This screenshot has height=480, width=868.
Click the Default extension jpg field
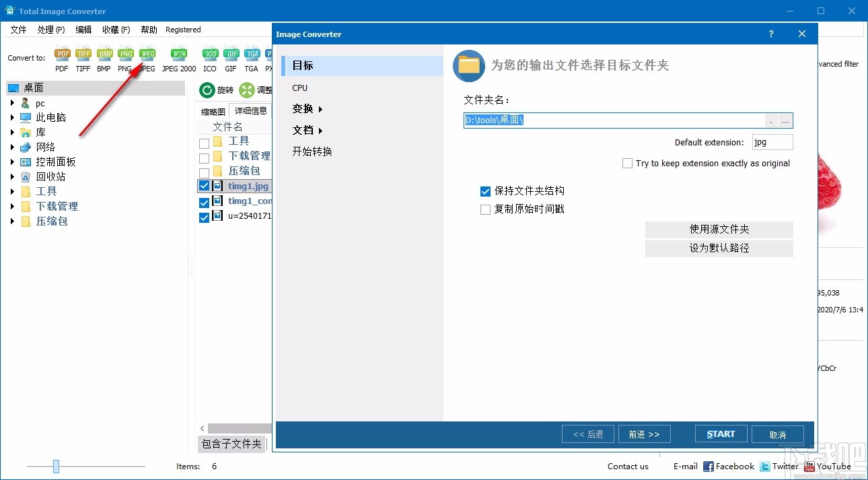[772, 142]
